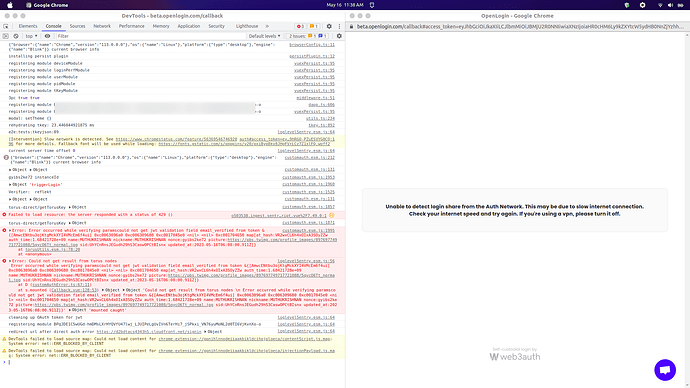This screenshot has width=690, height=388.
Task: Click the warning icon on the injectionPayload source map row
Action: click(x=4, y=351)
